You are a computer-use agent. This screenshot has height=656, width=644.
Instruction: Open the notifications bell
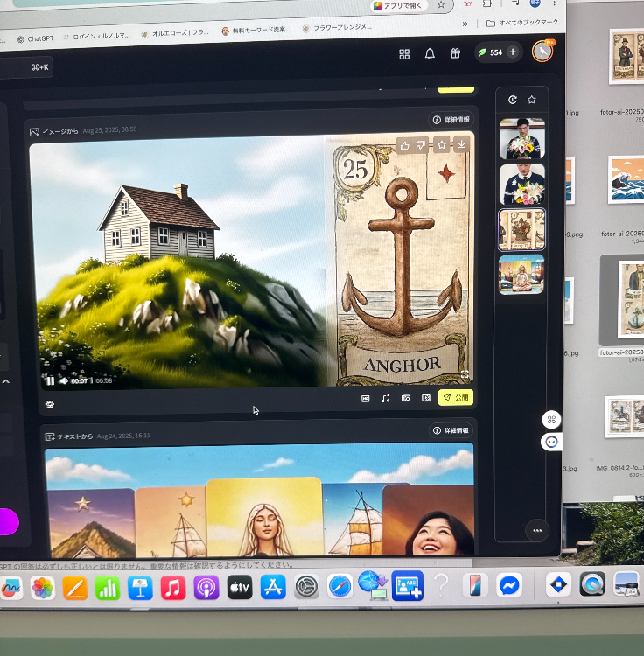tap(430, 54)
